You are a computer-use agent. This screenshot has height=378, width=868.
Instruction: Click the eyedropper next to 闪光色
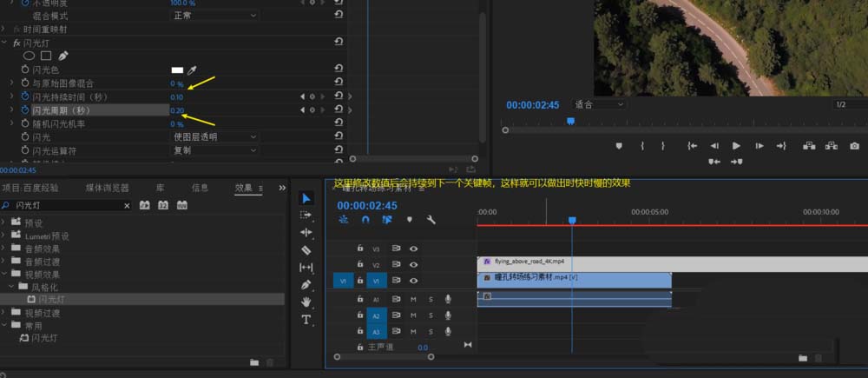192,69
